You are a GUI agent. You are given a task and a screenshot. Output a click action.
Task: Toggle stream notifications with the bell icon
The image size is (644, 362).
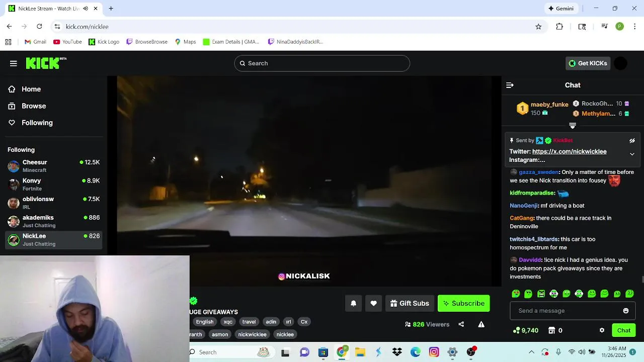pos(353,303)
